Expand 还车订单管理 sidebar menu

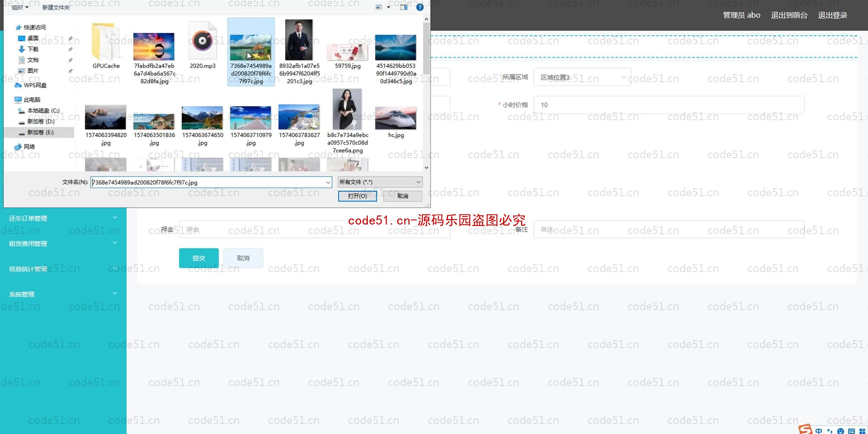tap(63, 218)
